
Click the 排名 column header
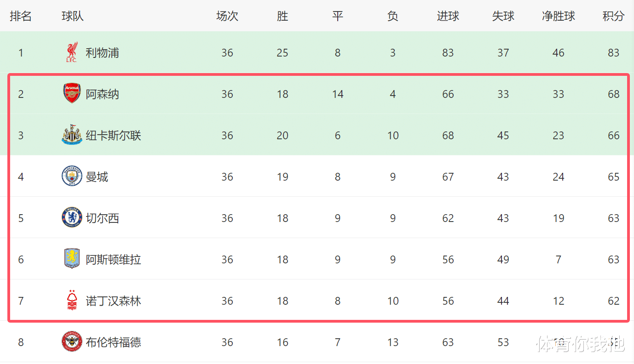[x=21, y=17]
